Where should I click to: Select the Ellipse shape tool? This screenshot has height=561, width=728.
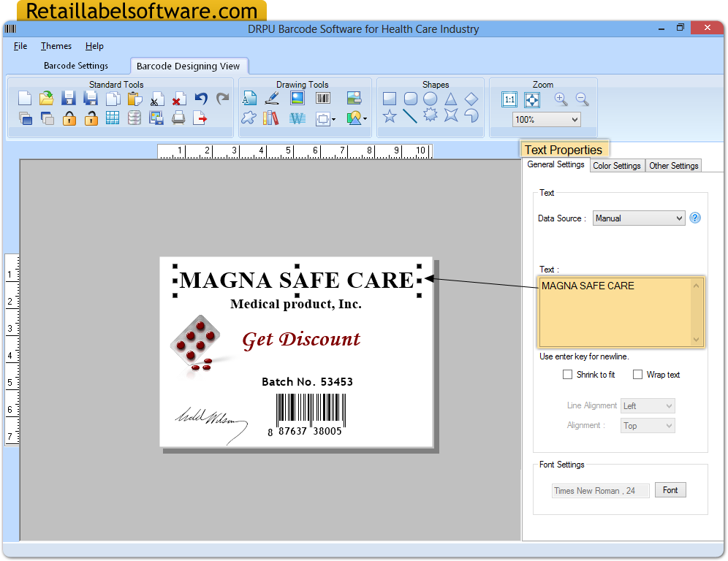point(431,97)
